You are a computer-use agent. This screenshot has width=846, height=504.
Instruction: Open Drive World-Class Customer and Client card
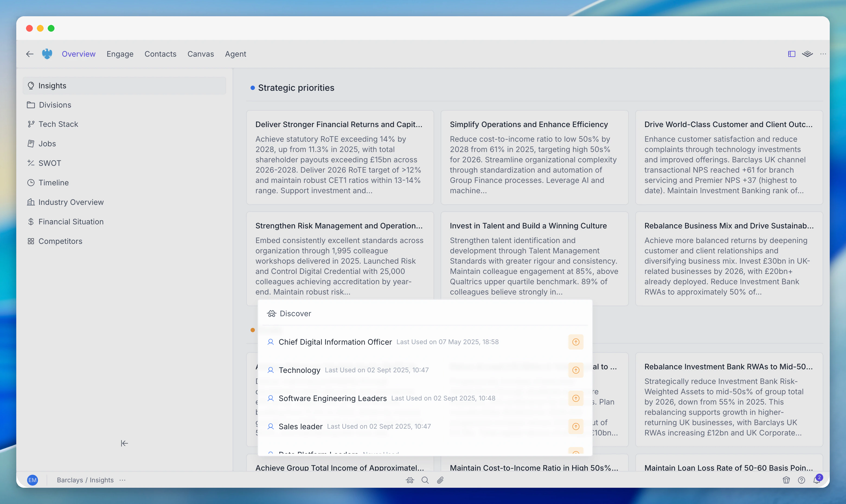tap(729, 157)
